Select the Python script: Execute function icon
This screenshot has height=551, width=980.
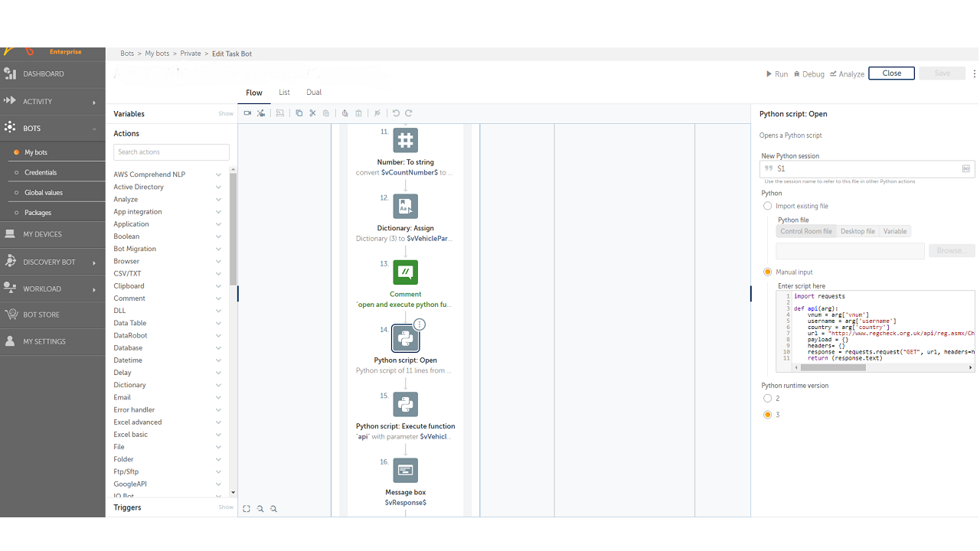coord(406,404)
